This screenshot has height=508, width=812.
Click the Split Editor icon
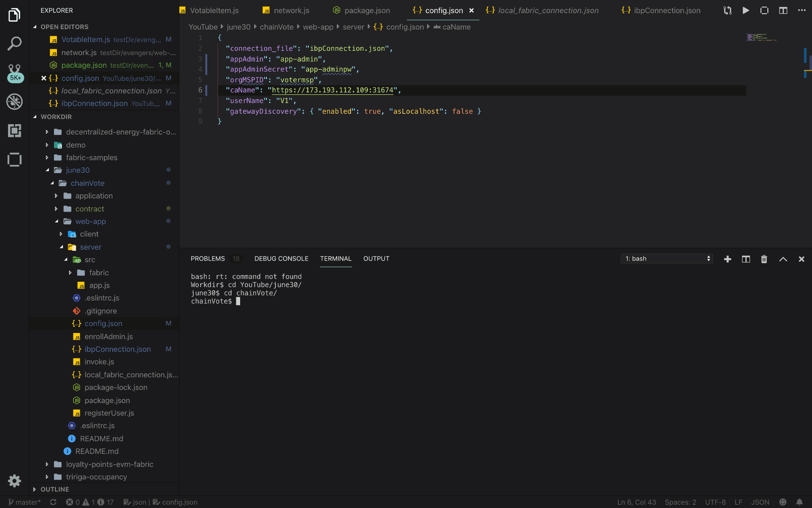pyautogui.click(x=783, y=10)
